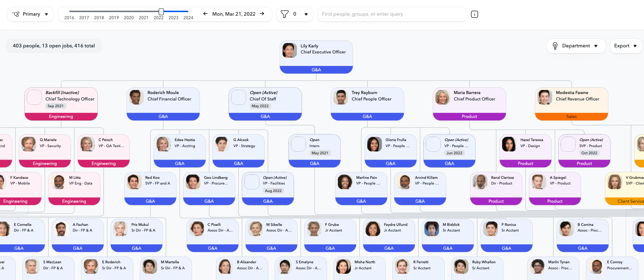This screenshot has height=280, width=644.
Task: Click the filter funnel icon
Action: (x=284, y=14)
